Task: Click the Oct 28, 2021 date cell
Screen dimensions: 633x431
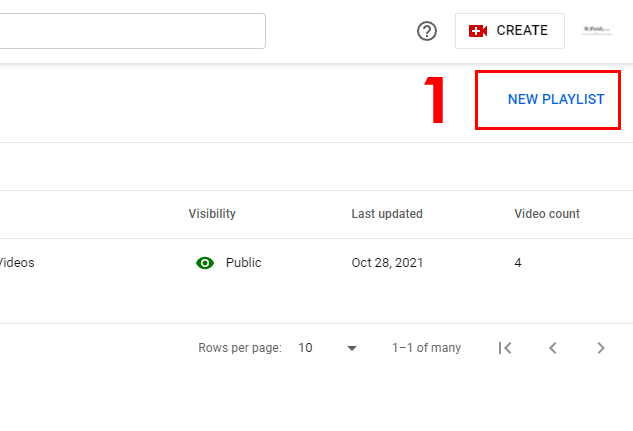Action: point(387,263)
